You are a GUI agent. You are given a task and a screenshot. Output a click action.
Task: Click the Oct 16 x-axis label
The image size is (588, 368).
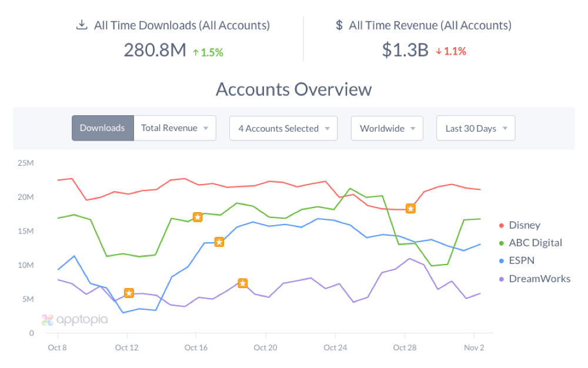tap(196, 348)
